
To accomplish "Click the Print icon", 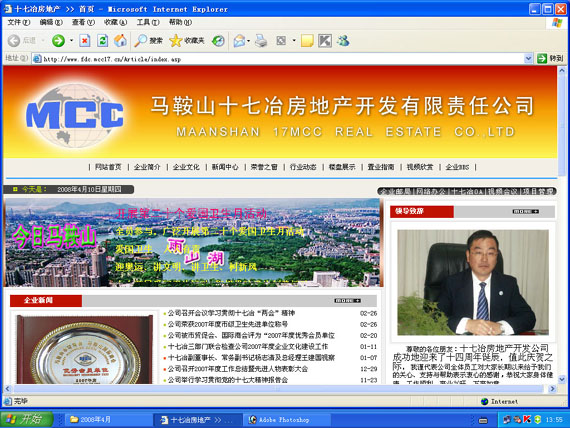I will (261, 40).
